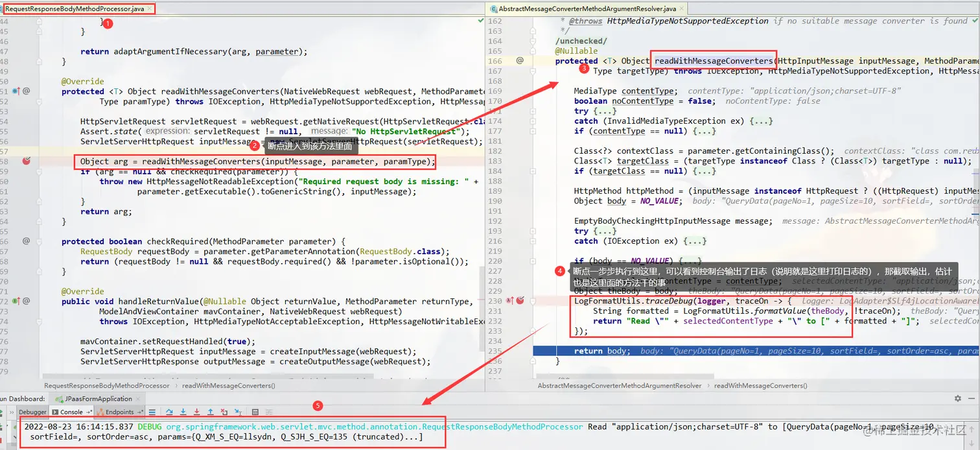Click the Spring Boot icon on JPaasFormApplication tab
Screen dimensions: 980x450
pos(60,399)
